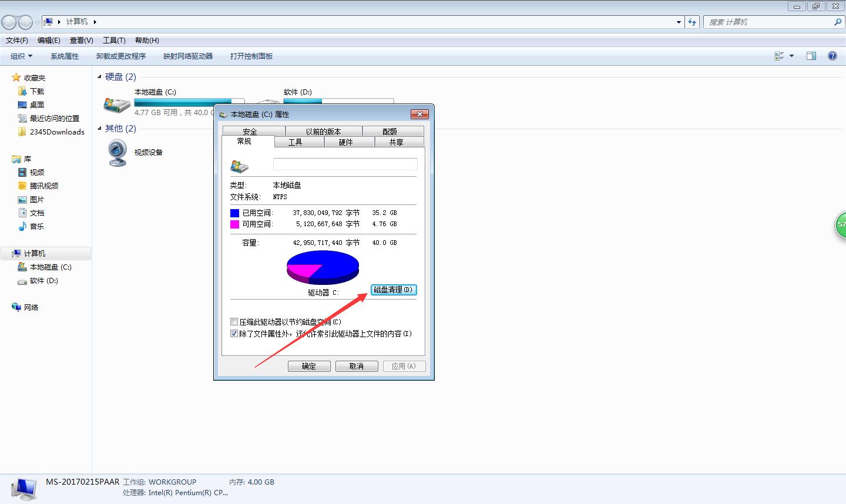Open the Help menu (帮助)

pyautogui.click(x=147, y=41)
